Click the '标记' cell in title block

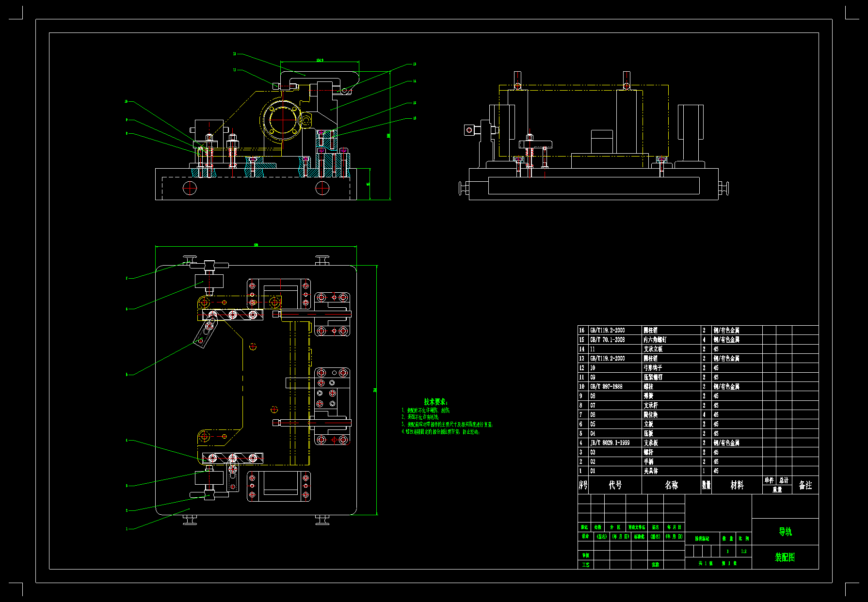pos(584,527)
